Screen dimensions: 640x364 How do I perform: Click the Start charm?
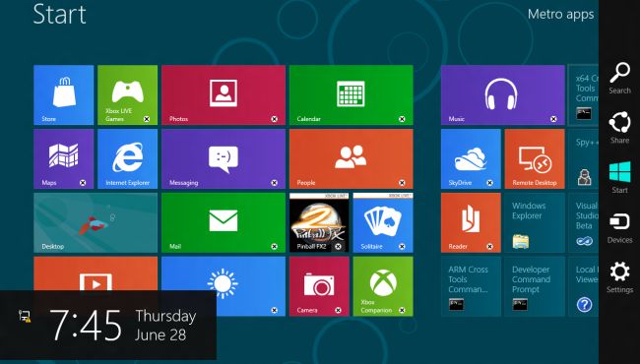619,178
